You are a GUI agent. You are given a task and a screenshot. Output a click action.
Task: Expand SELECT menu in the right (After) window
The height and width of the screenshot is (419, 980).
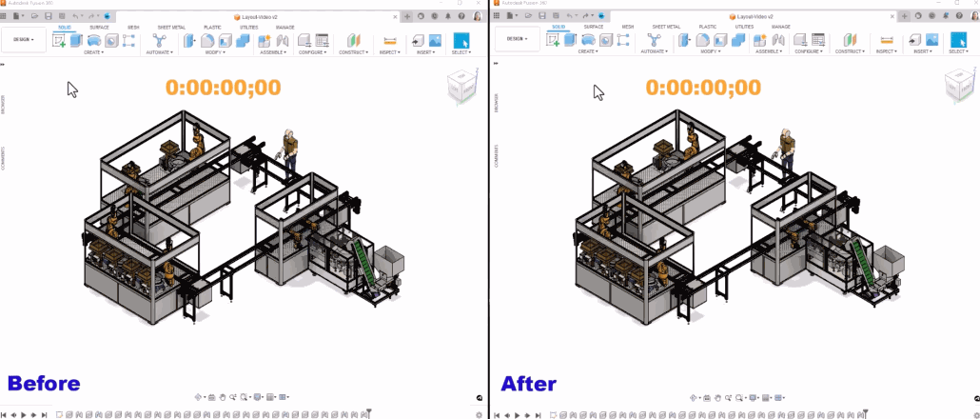958,52
